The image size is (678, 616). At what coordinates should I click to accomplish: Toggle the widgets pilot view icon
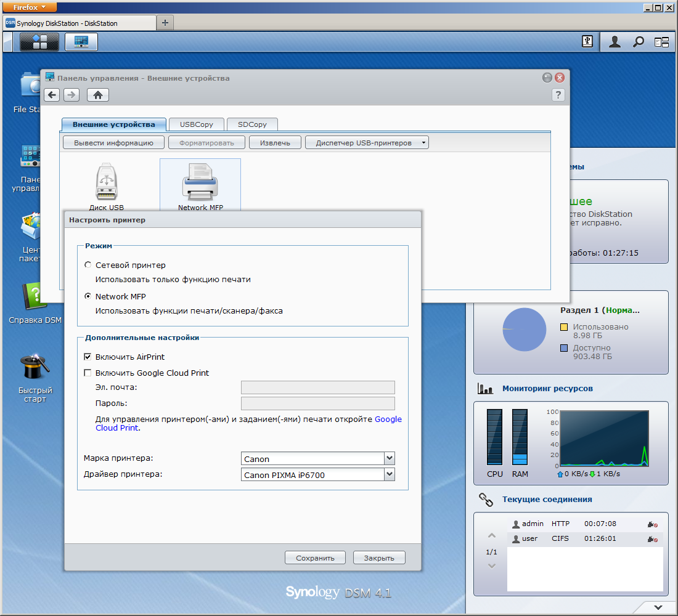pyautogui.click(x=661, y=42)
